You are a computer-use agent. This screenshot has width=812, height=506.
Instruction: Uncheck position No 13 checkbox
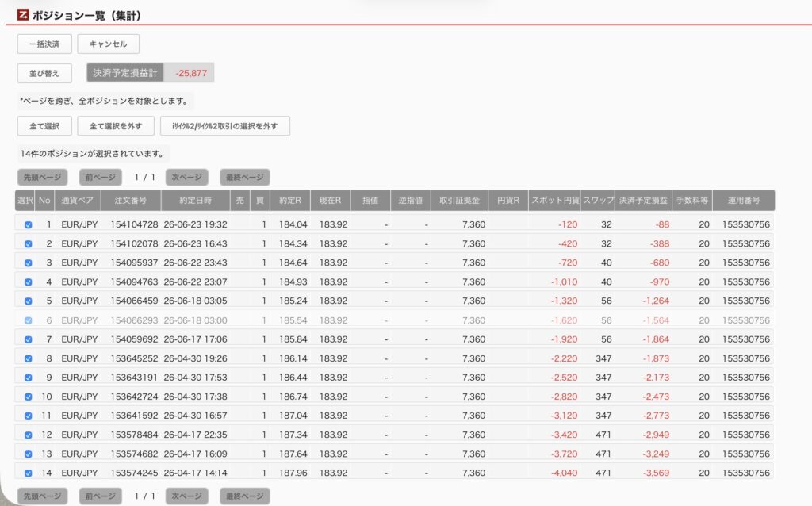(28, 454)
